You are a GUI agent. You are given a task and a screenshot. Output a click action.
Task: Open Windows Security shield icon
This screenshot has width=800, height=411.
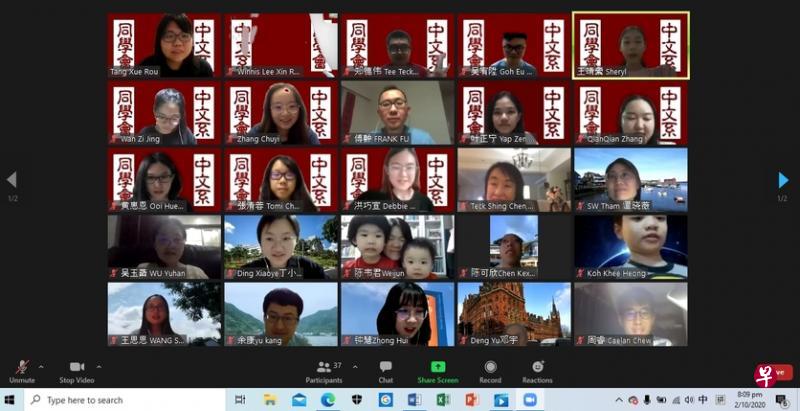(357, 400)
